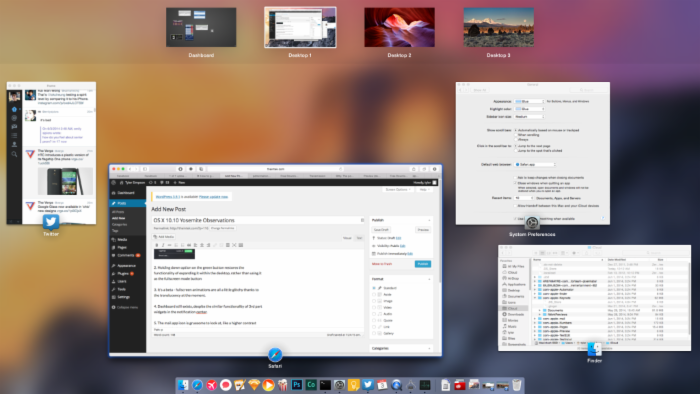Select the Image post format radio button
The width and height of the screenshot is (700, 394).
[x=374, y=301]
